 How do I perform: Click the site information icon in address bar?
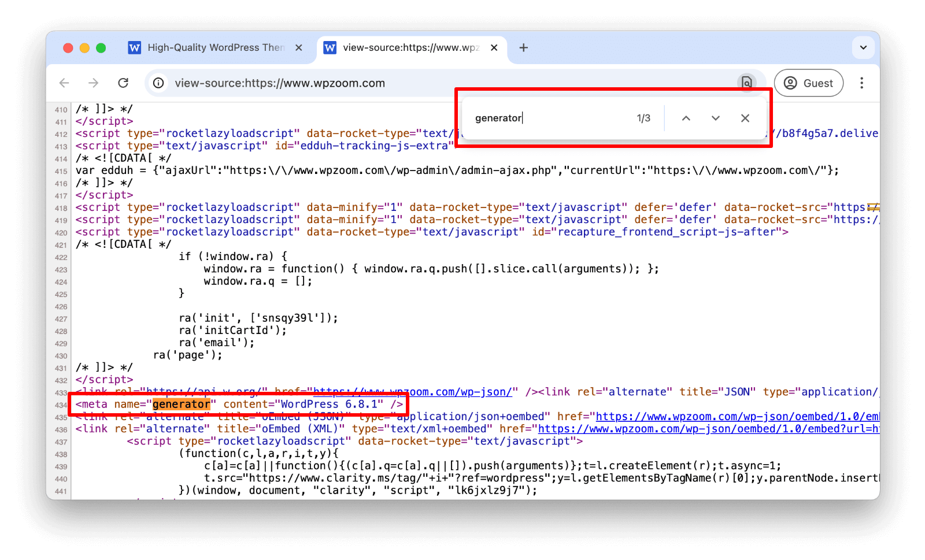[158, 83]
